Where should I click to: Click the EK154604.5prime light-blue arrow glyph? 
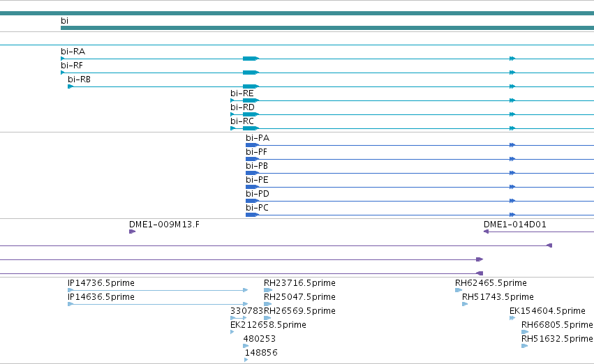coord(512,318)
